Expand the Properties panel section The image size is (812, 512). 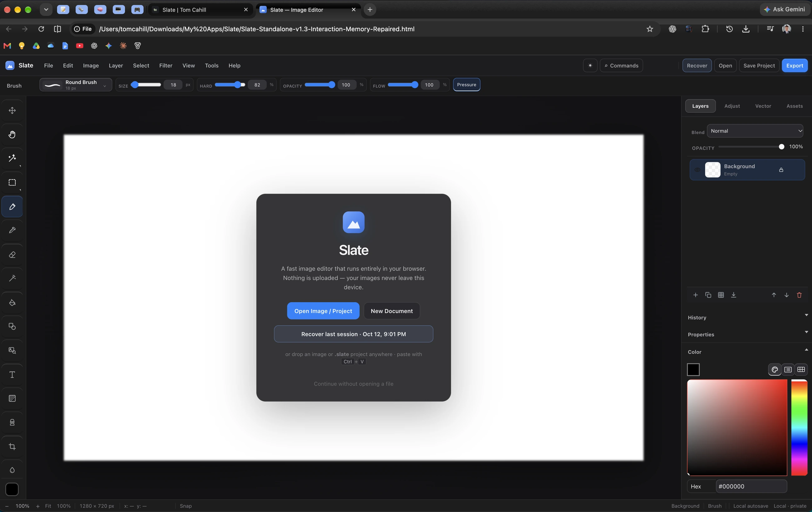[747, 334]
